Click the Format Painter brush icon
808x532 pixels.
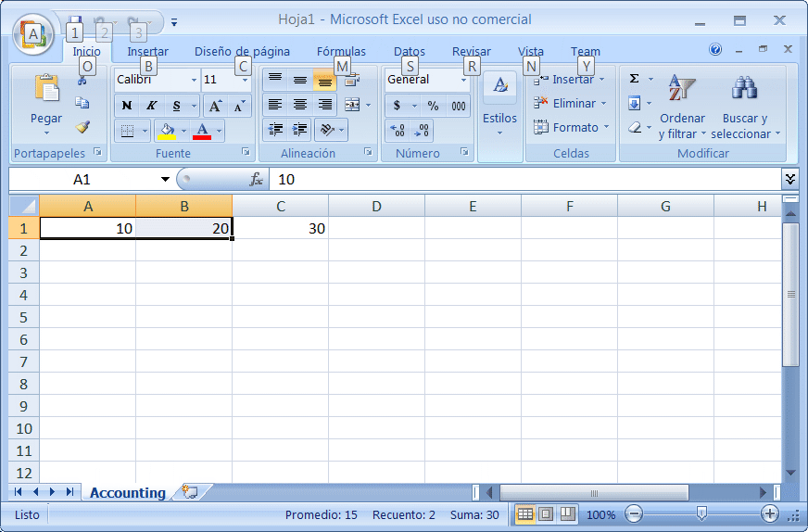coord(82,127)
